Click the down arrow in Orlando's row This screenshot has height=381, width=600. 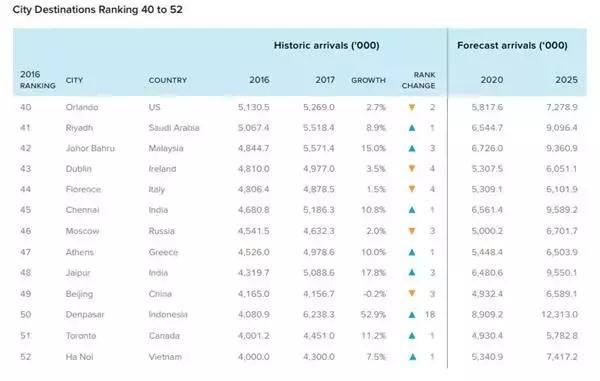(412, 107)
